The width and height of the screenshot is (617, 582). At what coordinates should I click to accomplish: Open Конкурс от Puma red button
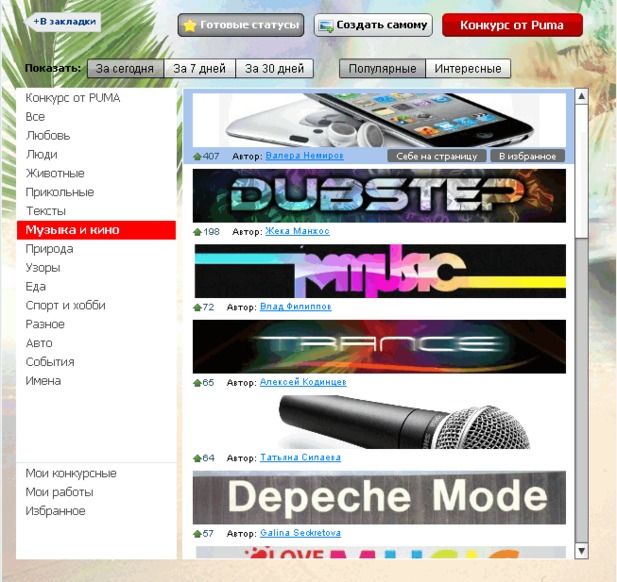(512, 25)
